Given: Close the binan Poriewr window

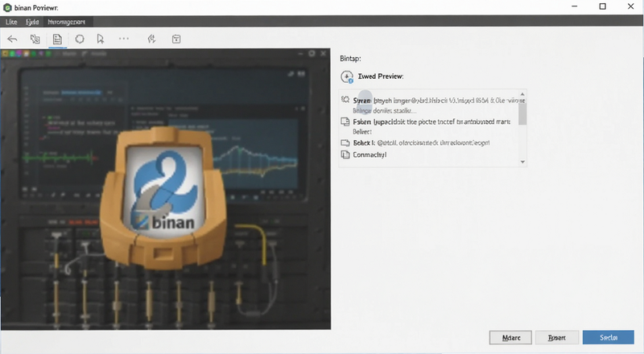Looking at the screenshot, I should click(x=631, y=6).
